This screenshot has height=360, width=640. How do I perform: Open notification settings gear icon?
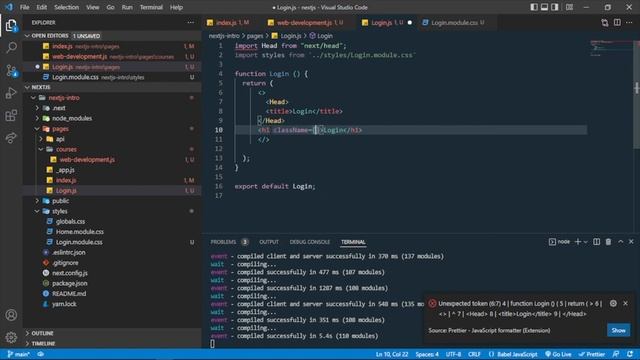click(x=613, y=303)
